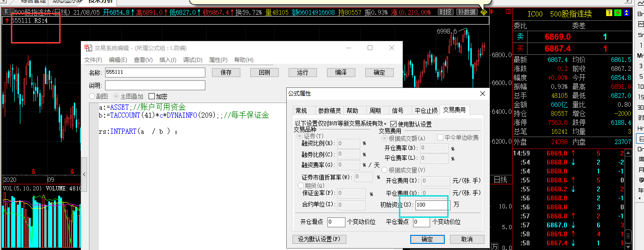
Task: Click the red up-arrow beside 555111 indicator
Action: (7, 20)
